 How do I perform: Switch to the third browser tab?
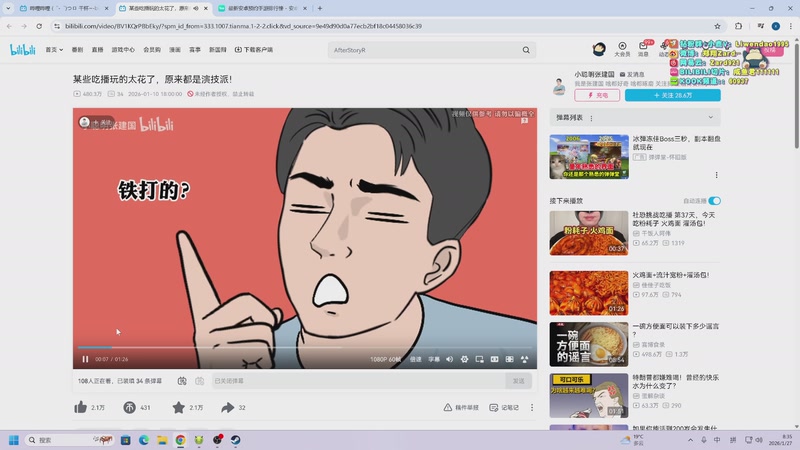(263, 8)
